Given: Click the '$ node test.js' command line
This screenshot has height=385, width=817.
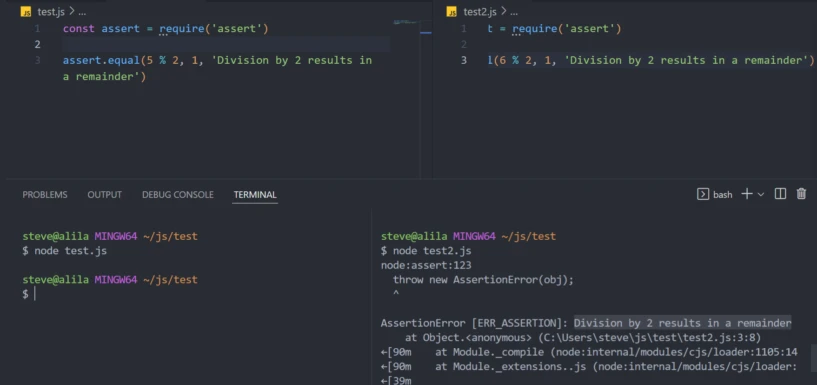Looking at the screenshot, I should click(65, 251).
